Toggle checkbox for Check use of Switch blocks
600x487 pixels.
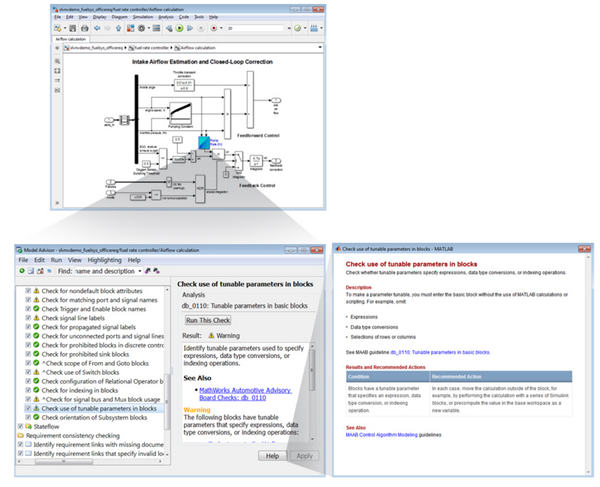pos(28,372)
